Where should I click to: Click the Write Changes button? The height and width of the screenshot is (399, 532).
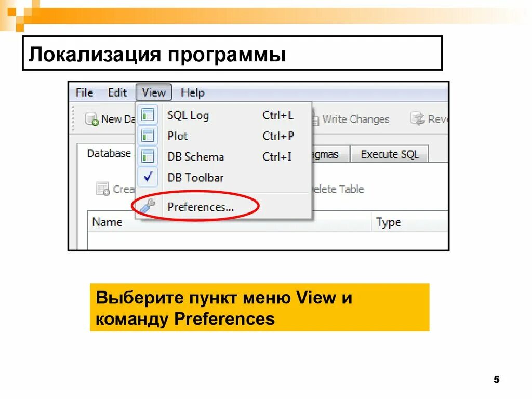point(351,119)
